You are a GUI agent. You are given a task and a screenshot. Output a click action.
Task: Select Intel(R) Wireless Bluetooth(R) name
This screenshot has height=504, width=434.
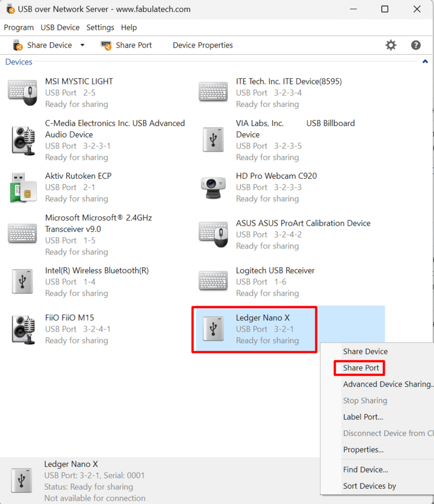tap(97, 270)
